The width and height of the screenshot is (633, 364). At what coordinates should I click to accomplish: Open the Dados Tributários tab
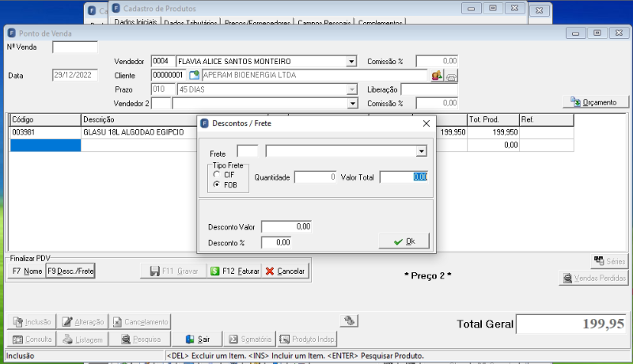pyautogui.click(x=191, y=23)
